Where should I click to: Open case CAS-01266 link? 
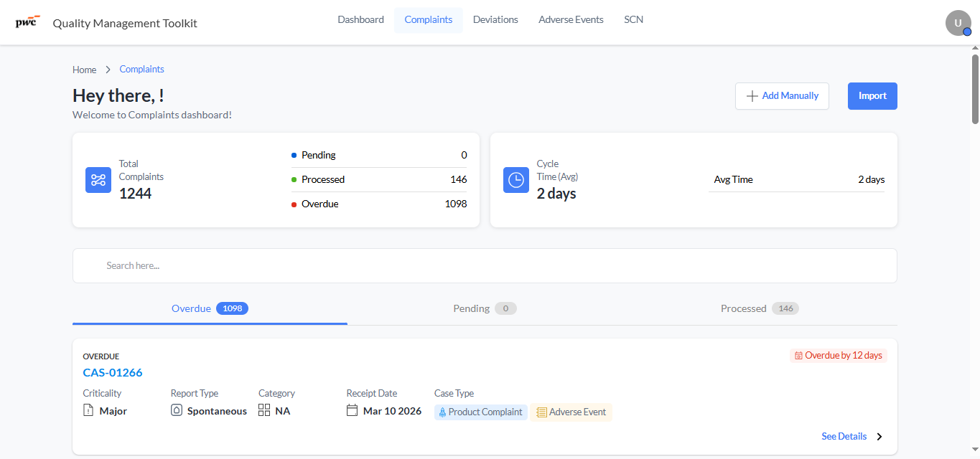coord(113,373)
